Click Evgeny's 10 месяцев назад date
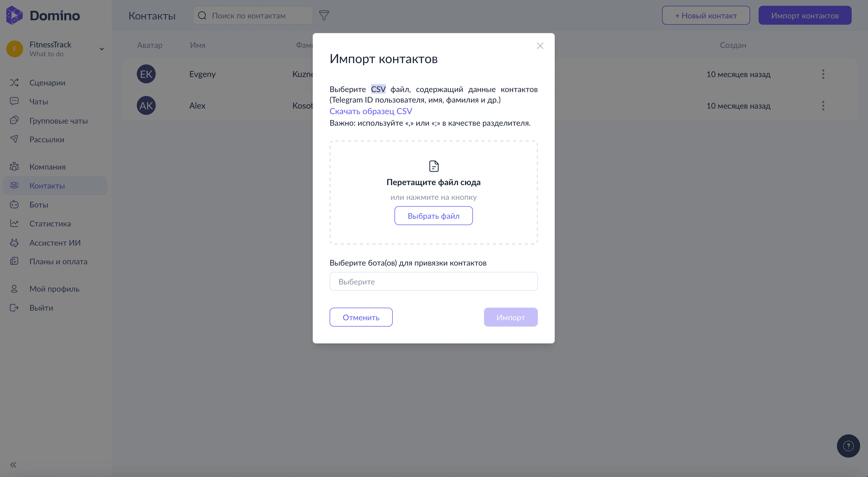The height and width of the screenshot is (477, 868). pos(738,74)
